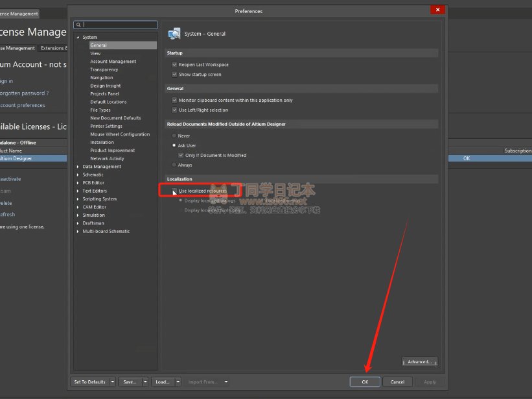Click Delete link in License Management window

(6, 203)
